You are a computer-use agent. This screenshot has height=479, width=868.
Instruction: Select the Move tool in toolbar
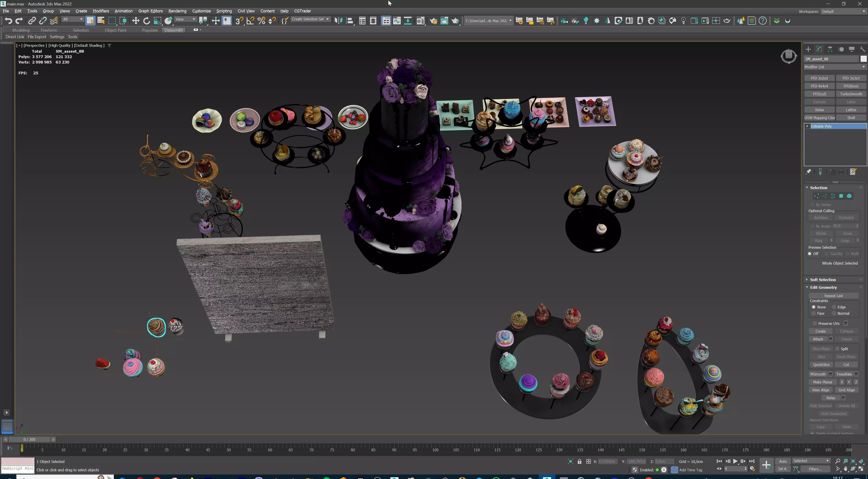135,21
